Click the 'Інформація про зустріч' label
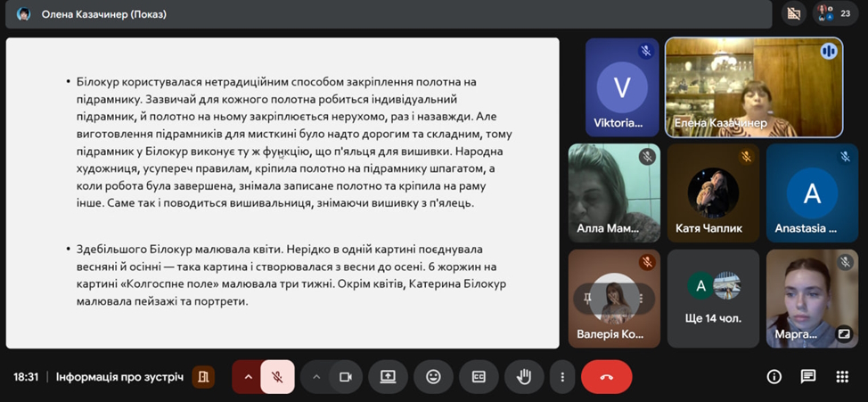The height and width of the screenshot is (402, 868). tap(119, 377)
